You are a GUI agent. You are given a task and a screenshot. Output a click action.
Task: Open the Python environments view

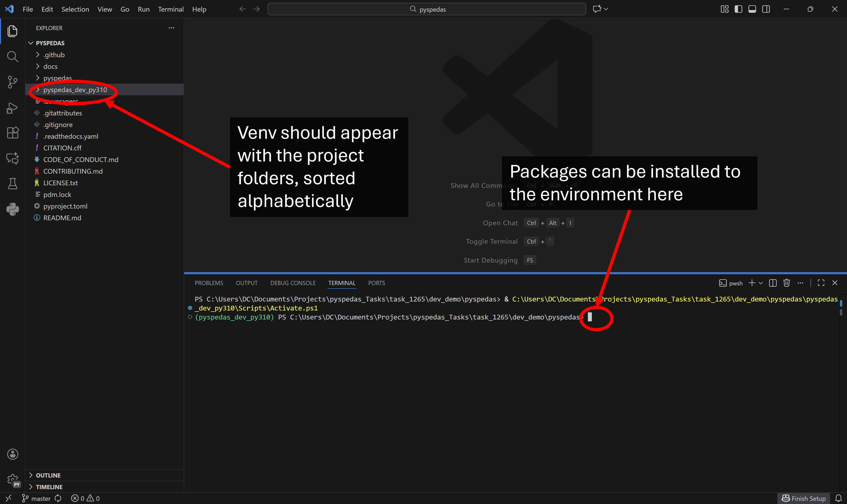[13, 209]
